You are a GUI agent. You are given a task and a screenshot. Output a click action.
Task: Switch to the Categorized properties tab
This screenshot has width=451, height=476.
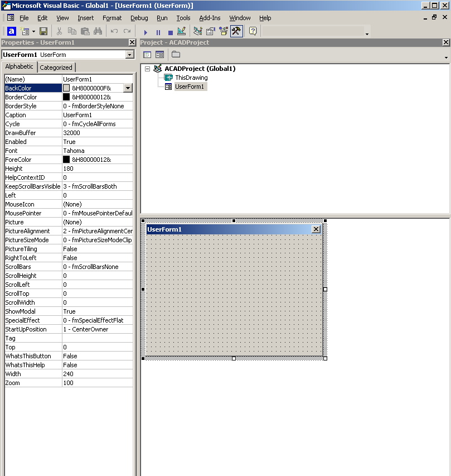click(x=56, y=68)
